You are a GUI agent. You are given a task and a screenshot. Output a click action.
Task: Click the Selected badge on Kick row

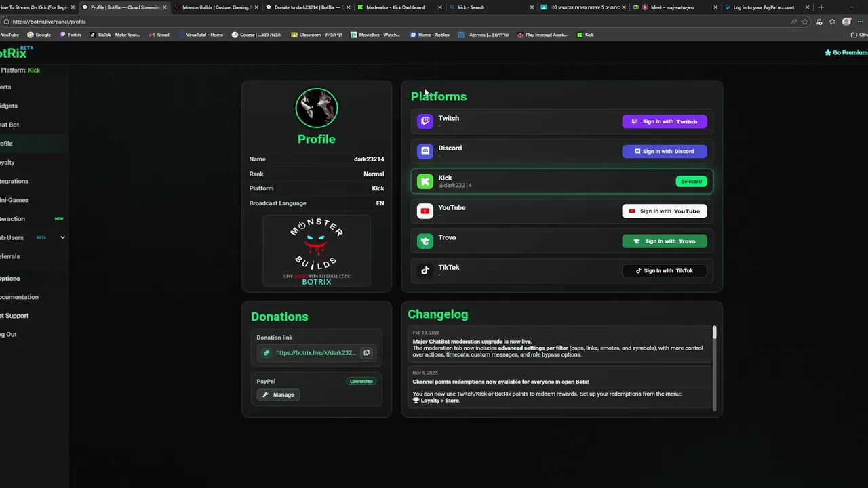691,181
